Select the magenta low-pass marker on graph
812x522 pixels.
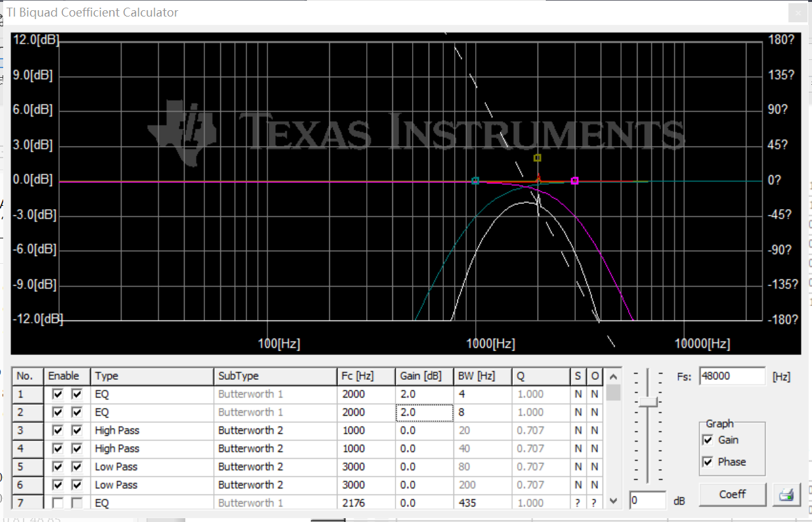point(574,181)
